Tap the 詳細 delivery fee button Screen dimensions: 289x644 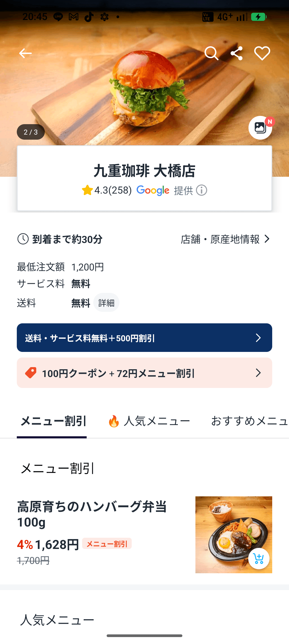(x=106, y=303)
